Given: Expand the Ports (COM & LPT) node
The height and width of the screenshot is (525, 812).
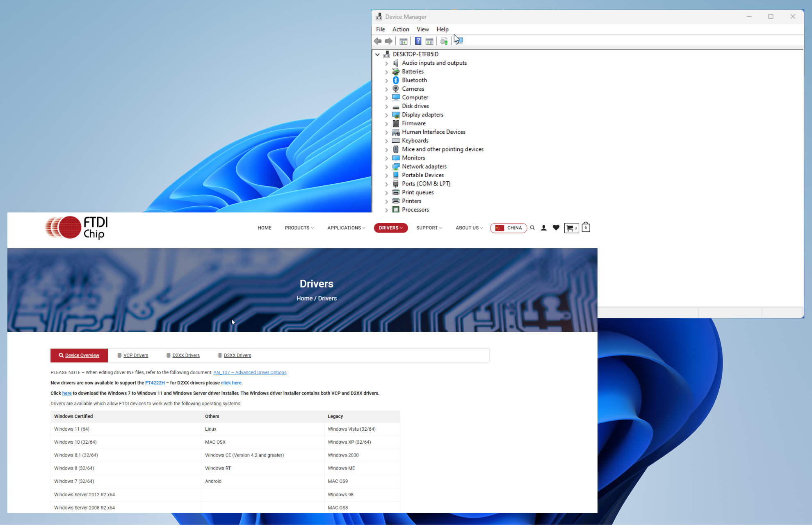Looking at the screenshot, I should click(386, 184).
